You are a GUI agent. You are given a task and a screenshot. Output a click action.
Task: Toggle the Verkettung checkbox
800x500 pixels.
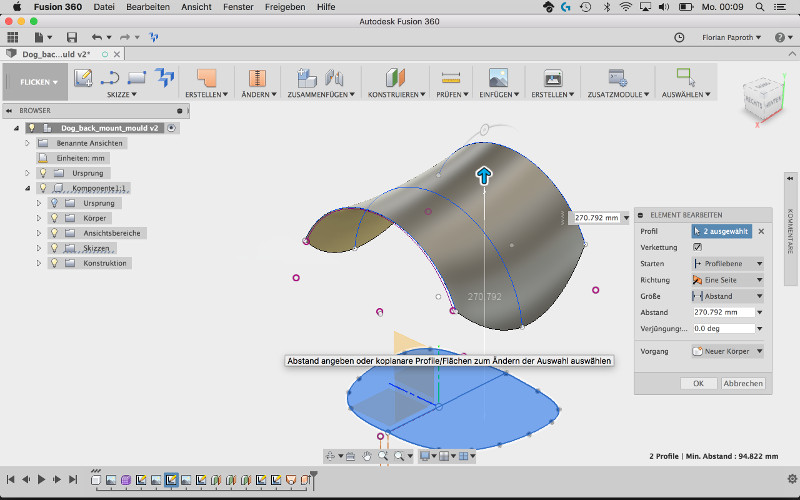697,247
